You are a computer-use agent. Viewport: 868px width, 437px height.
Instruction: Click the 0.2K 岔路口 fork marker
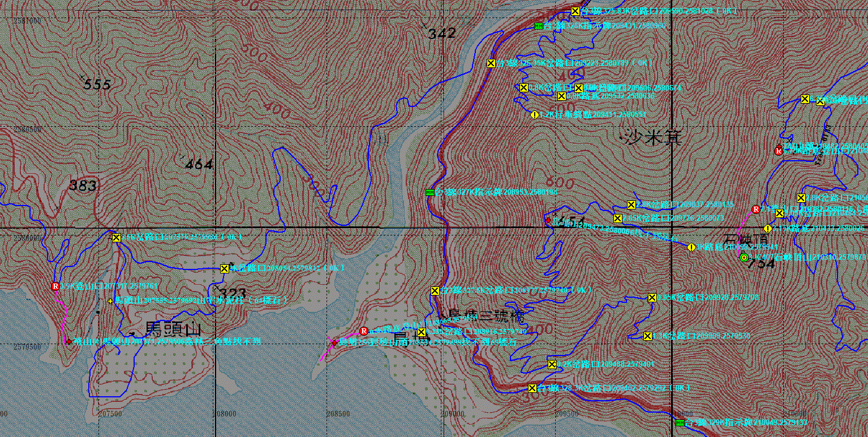point(422,332)
